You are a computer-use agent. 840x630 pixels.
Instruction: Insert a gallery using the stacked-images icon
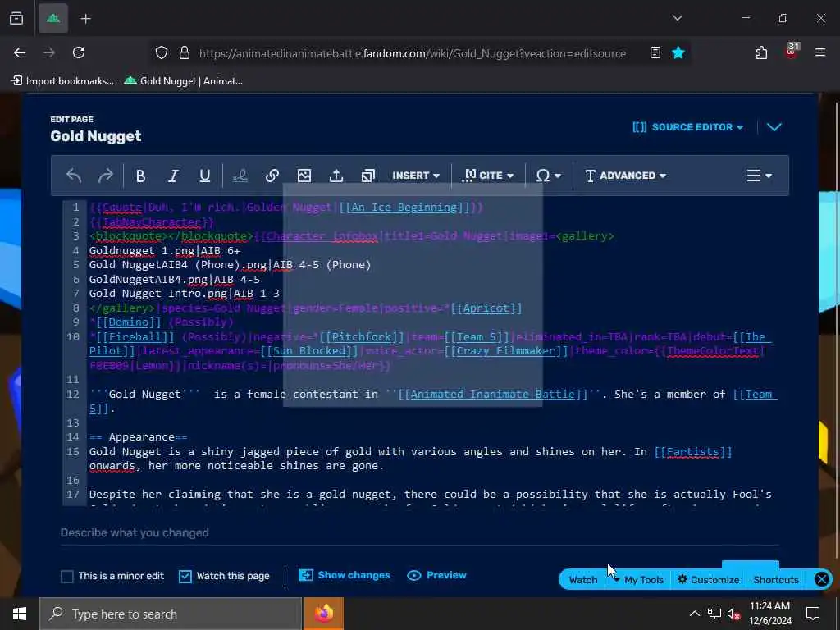[368, 176]
